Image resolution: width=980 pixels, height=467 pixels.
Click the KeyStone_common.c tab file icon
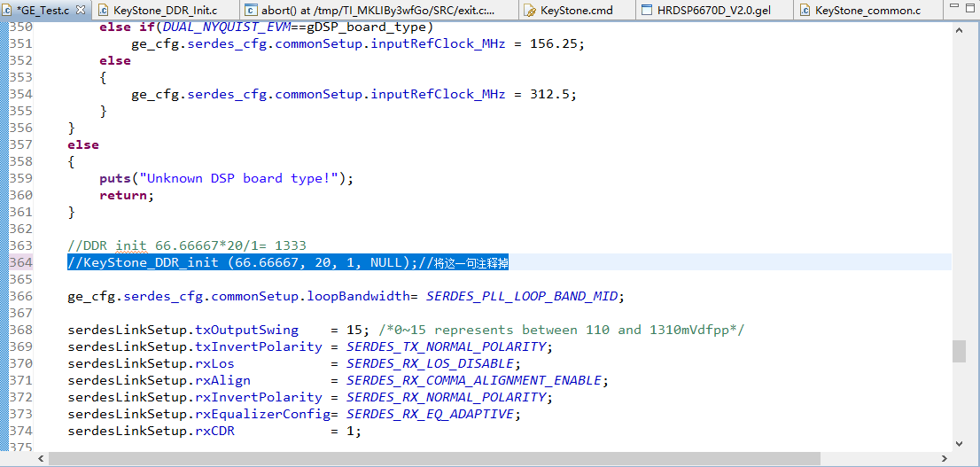pos(805,10)
